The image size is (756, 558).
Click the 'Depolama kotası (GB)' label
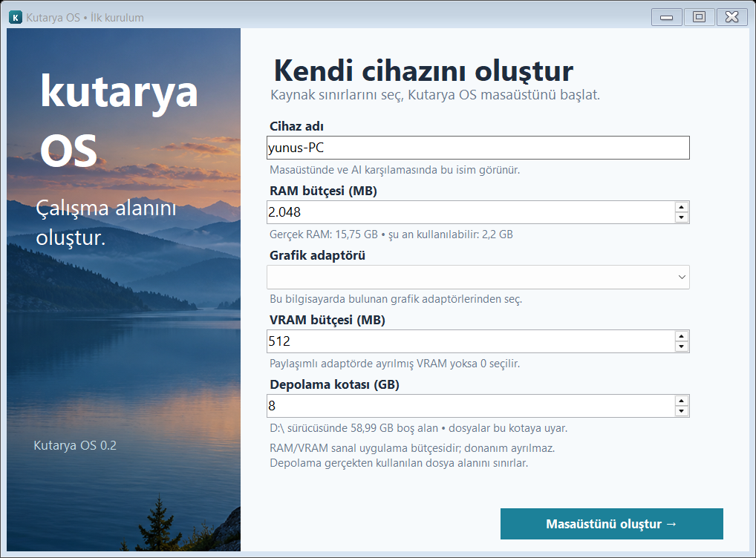(334, 384)
